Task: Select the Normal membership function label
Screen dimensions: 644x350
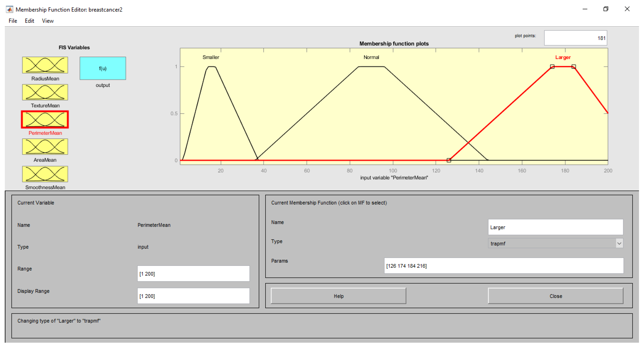Action: click(x=371, y=57)
